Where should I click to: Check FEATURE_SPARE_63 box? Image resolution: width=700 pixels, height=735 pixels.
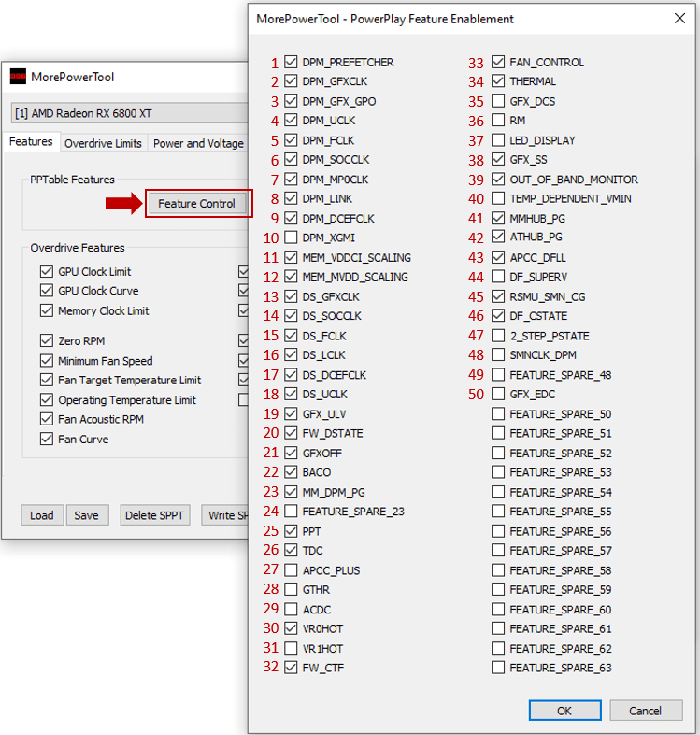(x=498, y=668)
